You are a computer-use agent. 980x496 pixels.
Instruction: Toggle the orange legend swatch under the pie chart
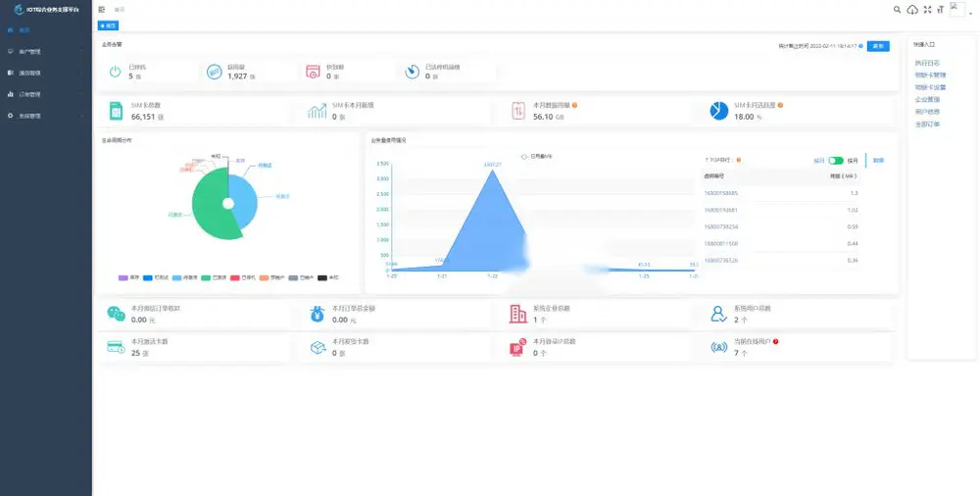pos(264,277)
